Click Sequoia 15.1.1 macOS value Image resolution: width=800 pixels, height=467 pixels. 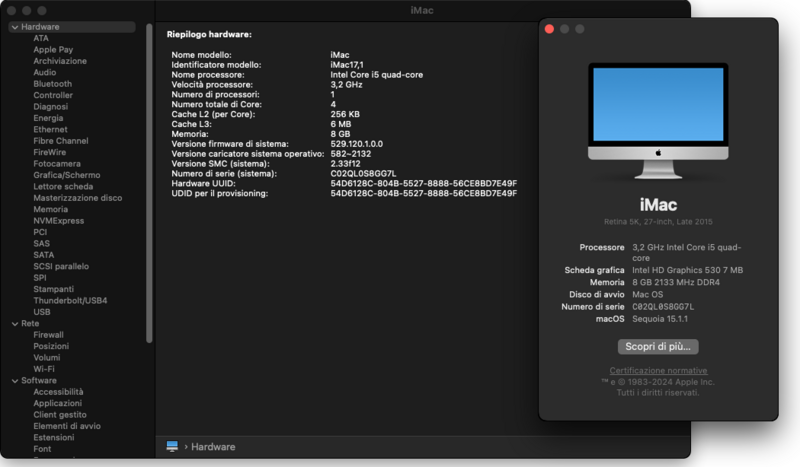pyautogui.click(x=660, y=319)
